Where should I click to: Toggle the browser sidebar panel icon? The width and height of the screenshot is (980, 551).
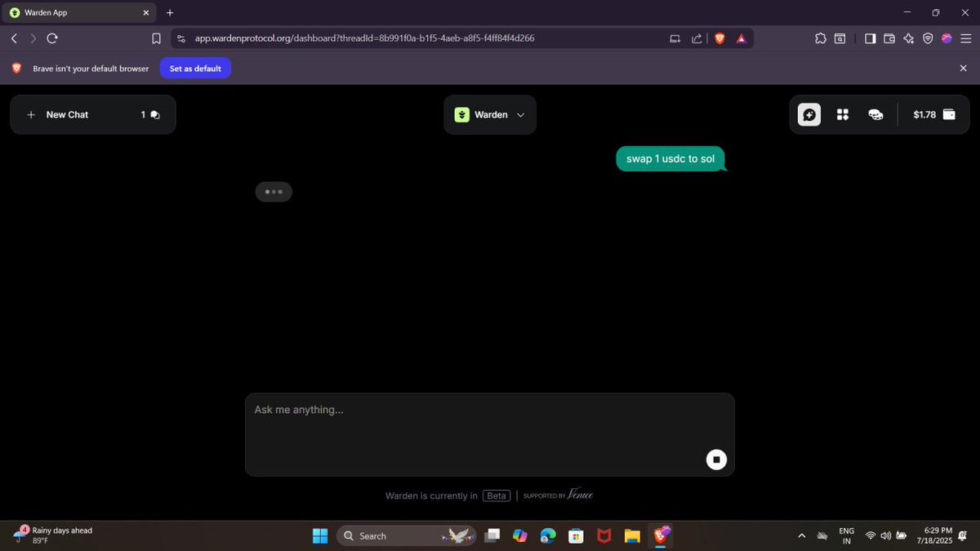(x=870, y=38)
